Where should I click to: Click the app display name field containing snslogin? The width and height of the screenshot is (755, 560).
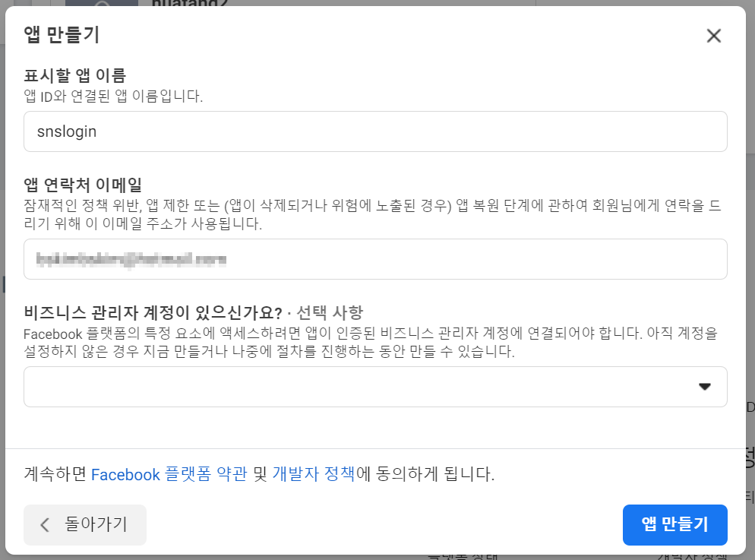pos(375,131)
